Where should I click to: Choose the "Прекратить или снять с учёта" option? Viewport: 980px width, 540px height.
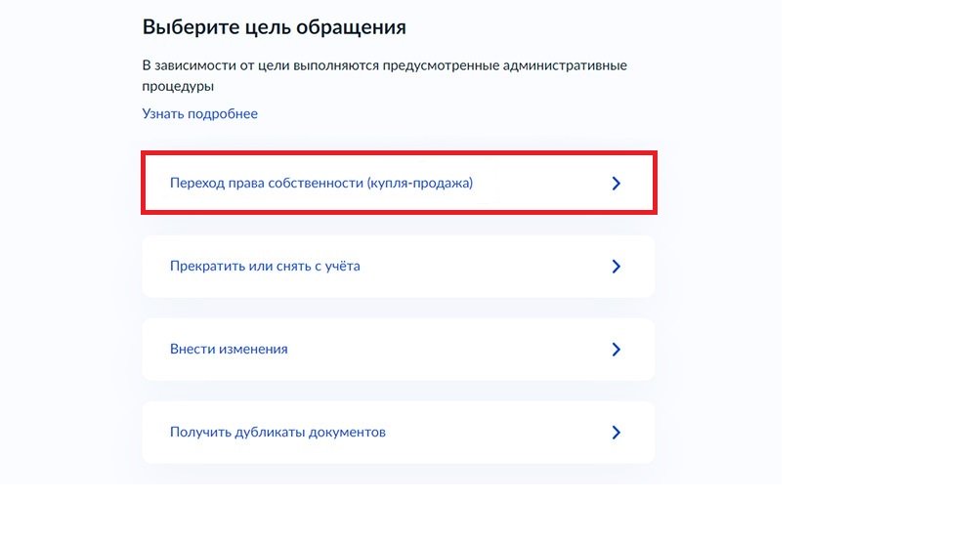pos(399,266)
